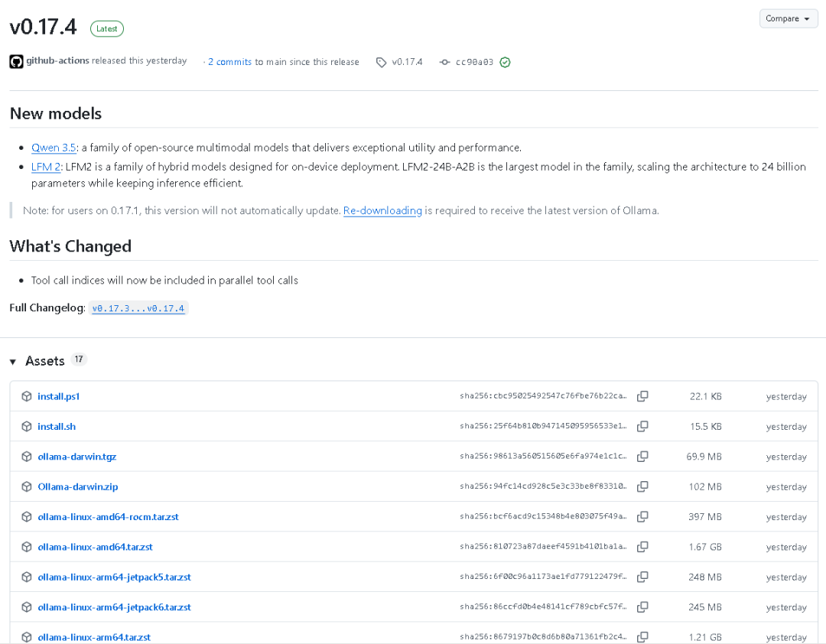Click the sha256 hash for ollama-darwin.tgz
Image resolution: width=826 pixels, height=644 pixels.
pos(543,456)
